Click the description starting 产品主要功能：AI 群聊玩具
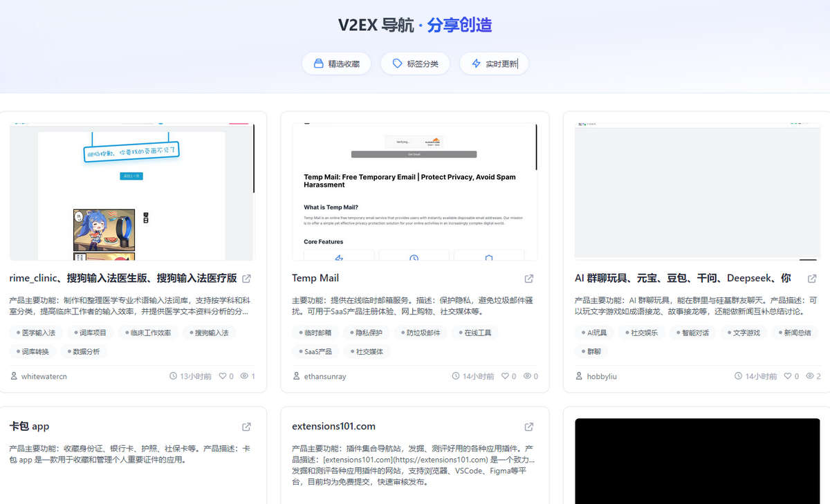This screenshot has height=504, width=830. pos(696,306)
